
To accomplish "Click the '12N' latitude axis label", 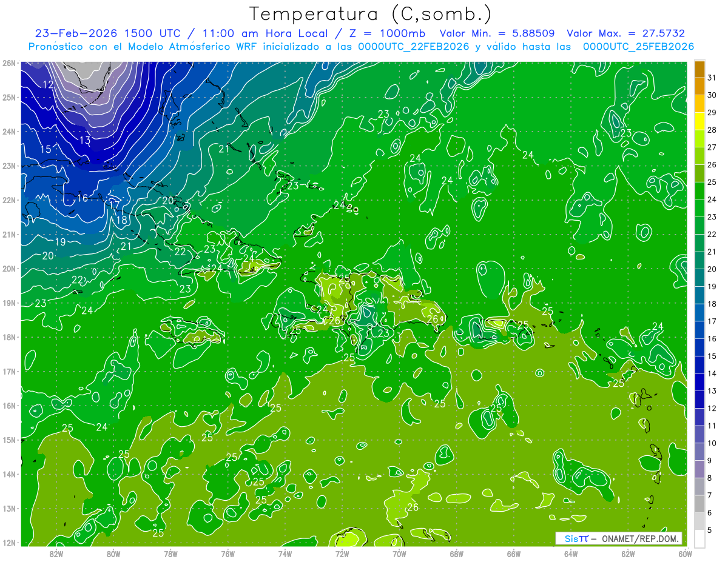I will (9, 543).
